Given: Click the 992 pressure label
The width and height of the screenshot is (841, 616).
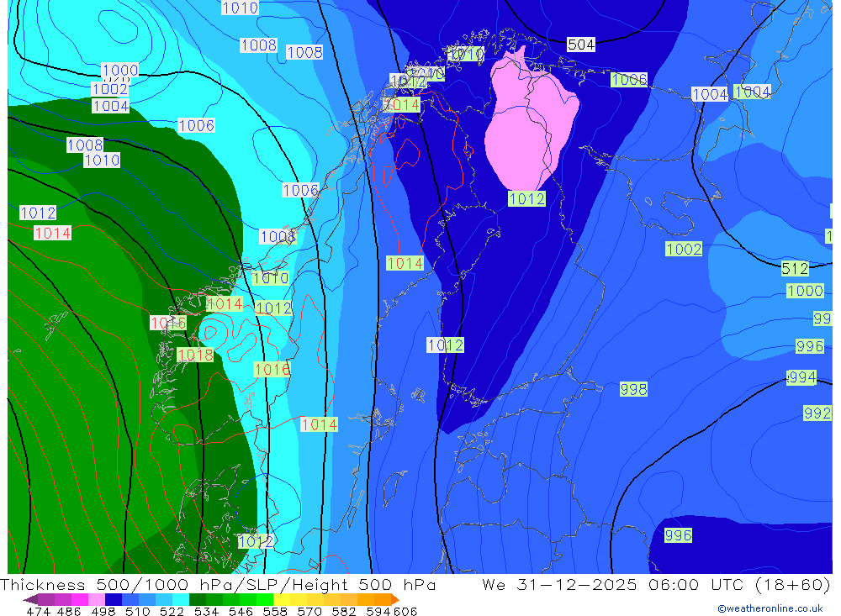Looking at the screenshot, I should 817,413.
